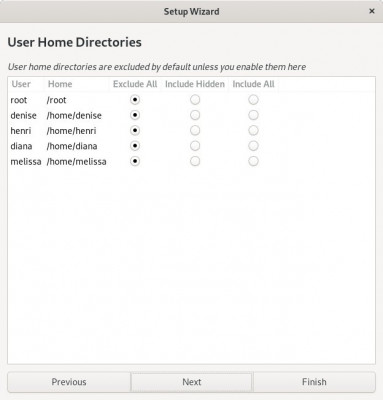383x400 pixels.
Task: Select the root user name
Action: pos(19,100)
